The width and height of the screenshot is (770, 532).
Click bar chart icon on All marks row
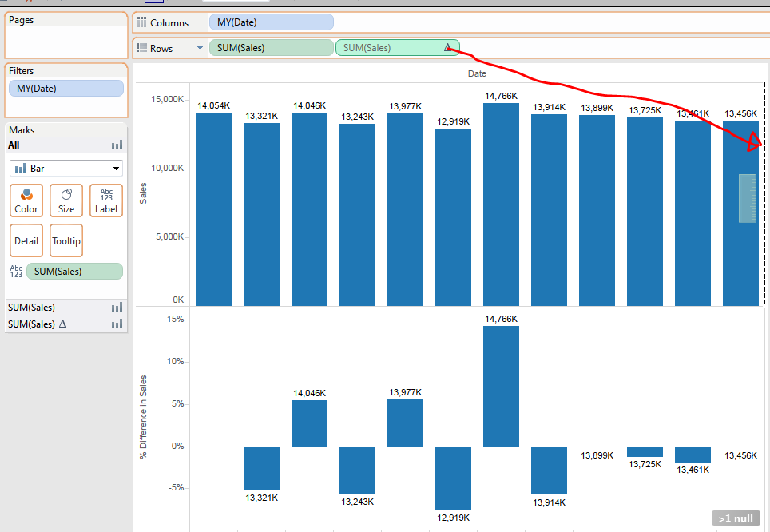(x=117, y=145)
